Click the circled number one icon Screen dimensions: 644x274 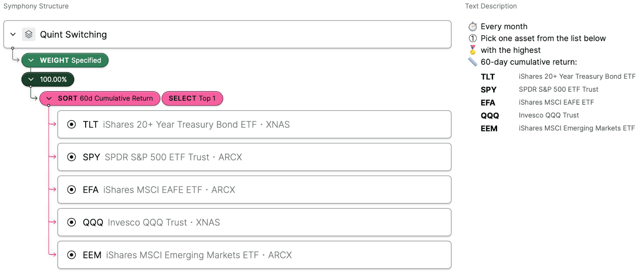click(473, 38)
